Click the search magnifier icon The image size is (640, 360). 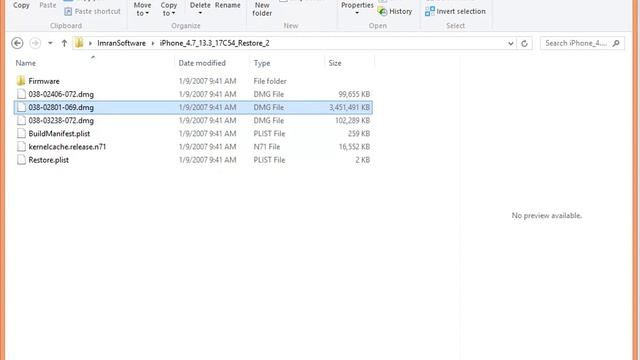[616, 43]
